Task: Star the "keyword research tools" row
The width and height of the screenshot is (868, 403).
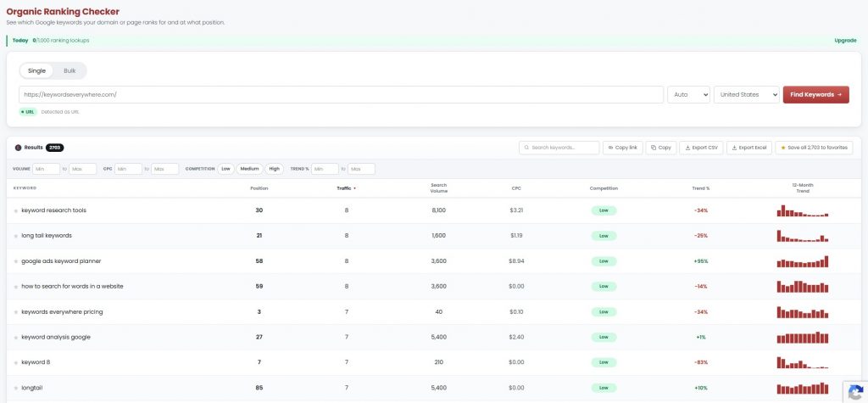Action: tap(16, 210)
